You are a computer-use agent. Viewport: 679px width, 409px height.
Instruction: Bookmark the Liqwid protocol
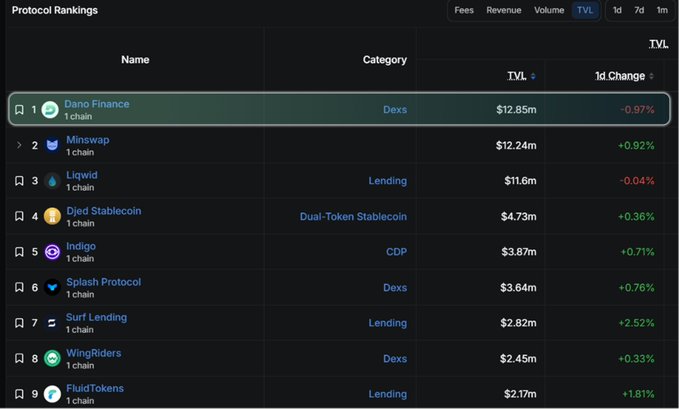click(x=19, y=181)
